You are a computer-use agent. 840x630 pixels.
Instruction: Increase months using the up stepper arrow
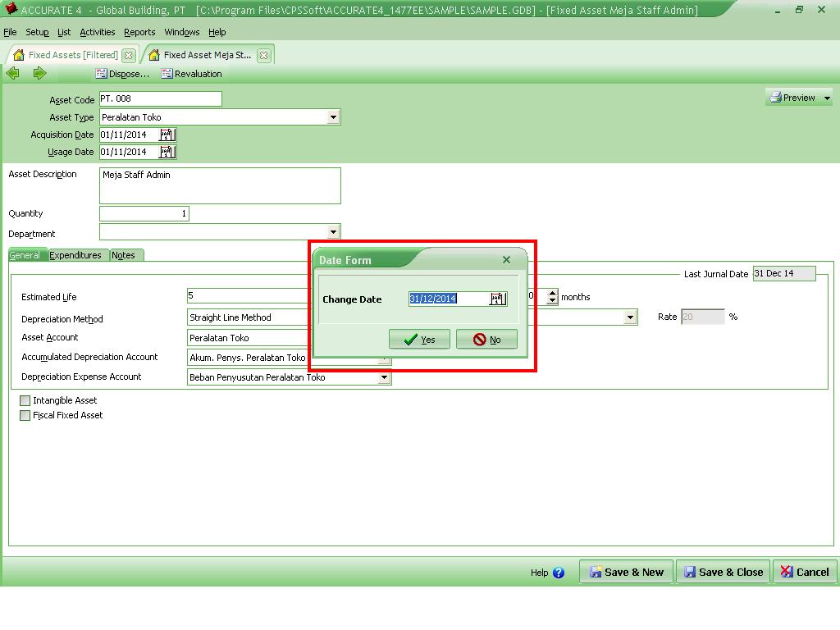coord(553,293)
